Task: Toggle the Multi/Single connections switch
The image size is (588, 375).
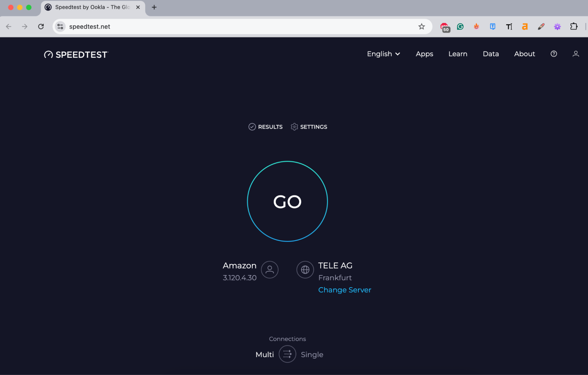Action: (x=287, y=354)
